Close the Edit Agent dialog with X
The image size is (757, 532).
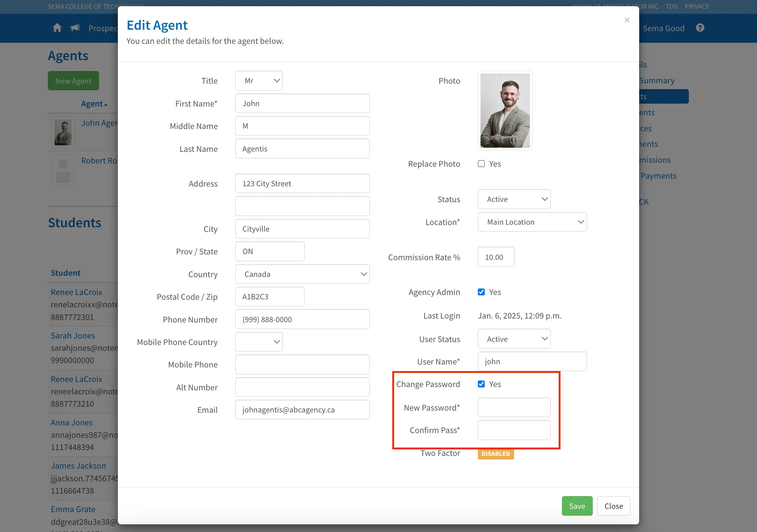[x=627, y=20]
